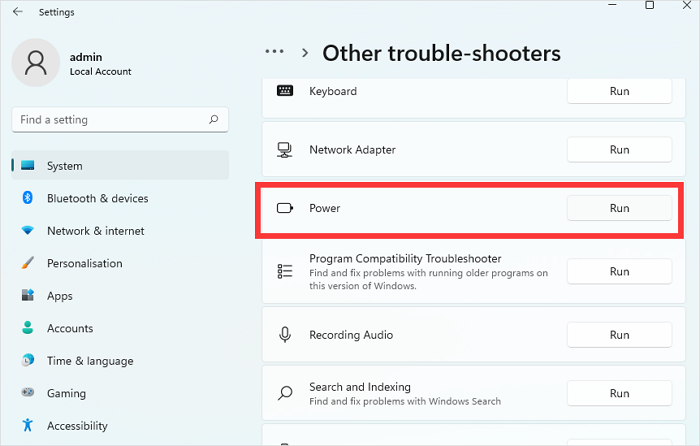Image resolution: width=700 pixels, height=446 pixels.
Task: Open the Apps settings section
Action: (x=60, y=296)
